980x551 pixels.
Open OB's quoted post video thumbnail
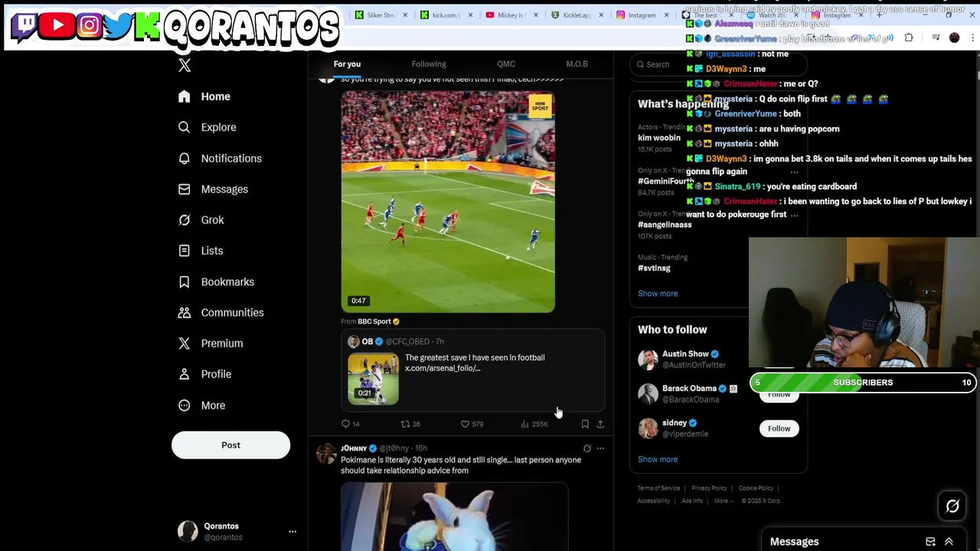click(x=373, y=379)
